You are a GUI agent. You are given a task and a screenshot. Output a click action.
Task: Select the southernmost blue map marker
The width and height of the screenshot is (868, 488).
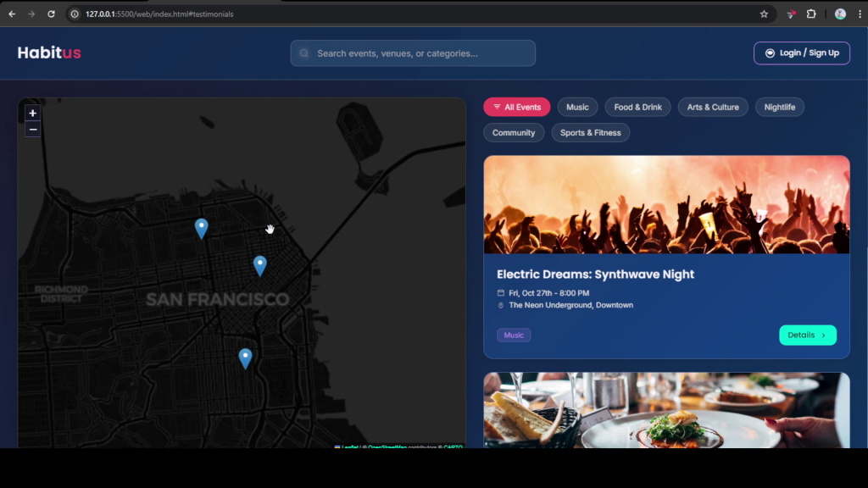[x=245, y=358]
